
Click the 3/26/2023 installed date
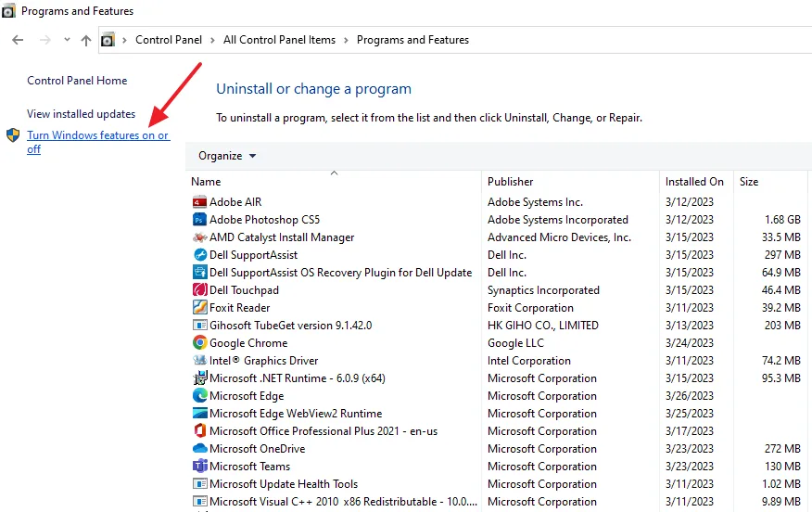pyautogui.click(x=690, y=396)
